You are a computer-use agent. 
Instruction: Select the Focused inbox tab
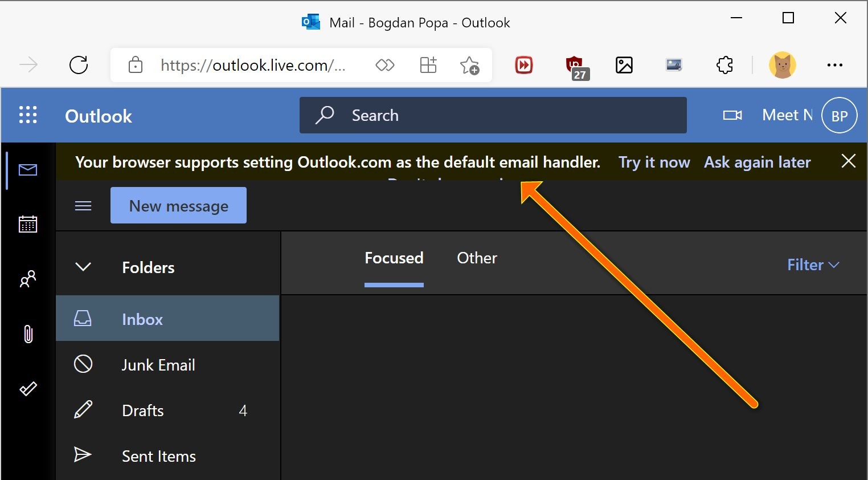pyautogui.click(x=394, y=258)
